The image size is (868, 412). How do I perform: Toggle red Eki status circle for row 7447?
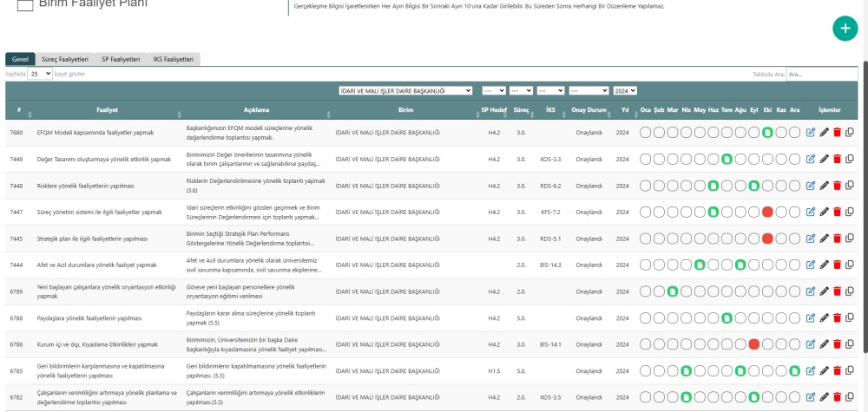pyautogui.click(x=767, y=213)
